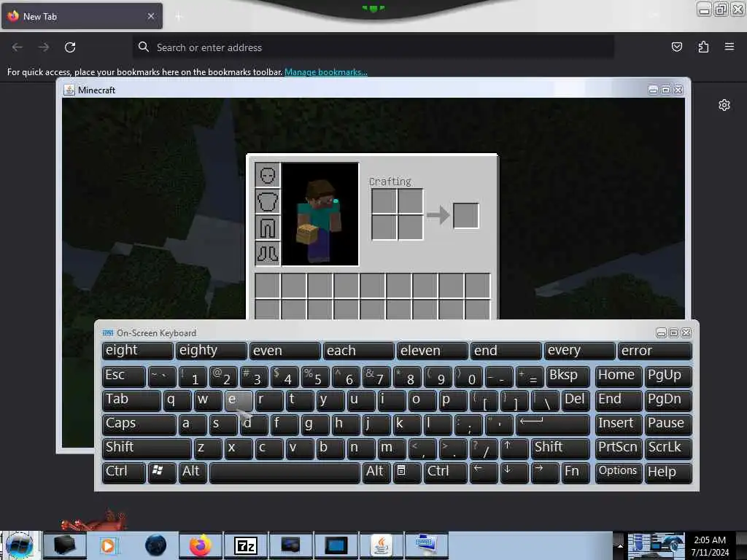Open the Save to Pocket icon
Viewport: 747px width, 560px height.
[x=676, y=47]
